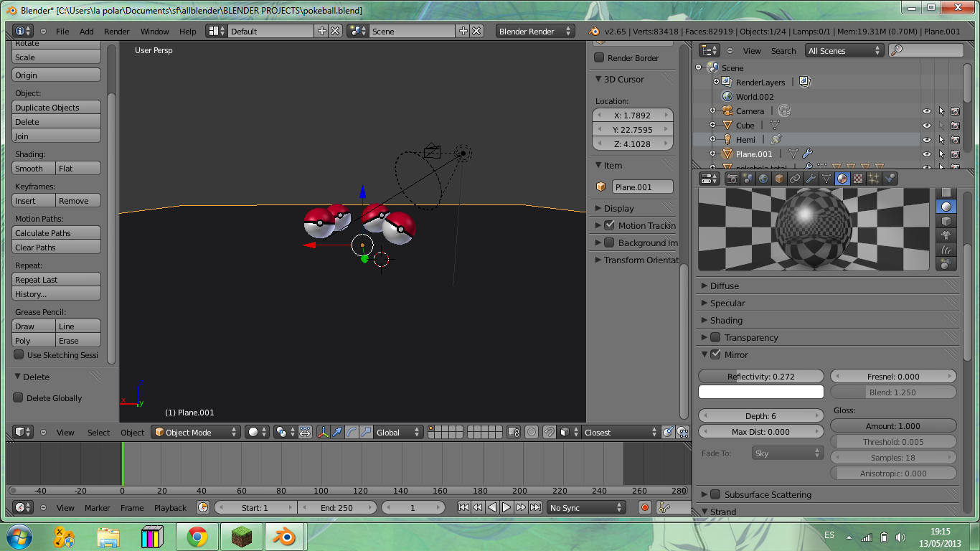Open the Texture properties checker icon
This screenshot has height=551, width=980.
pos(858,179)
